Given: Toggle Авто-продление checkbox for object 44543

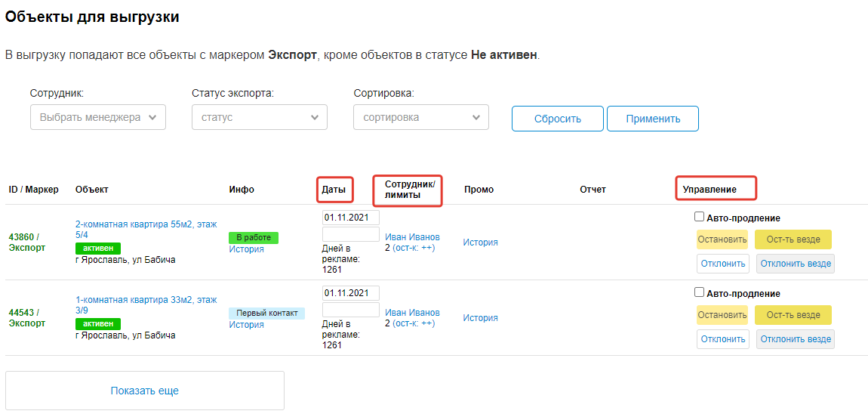Looking at the screenshot, I should coord(699,292).
